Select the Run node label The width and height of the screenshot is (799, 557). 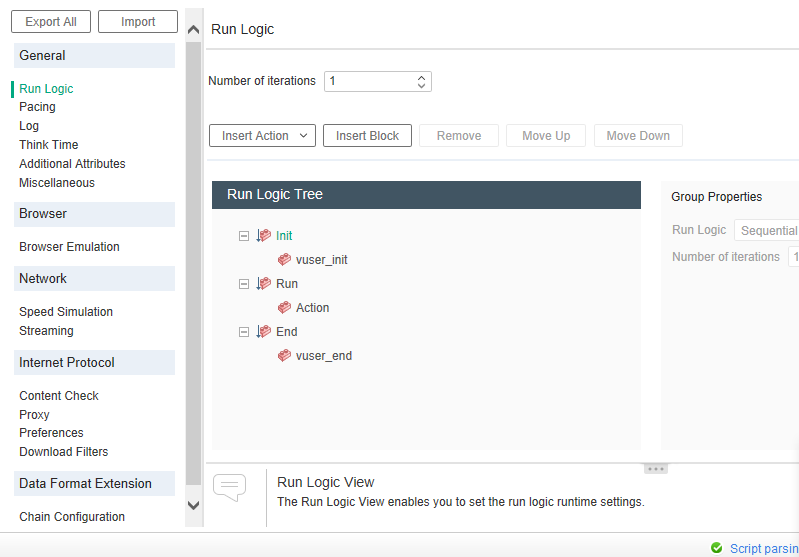[287, 283]
